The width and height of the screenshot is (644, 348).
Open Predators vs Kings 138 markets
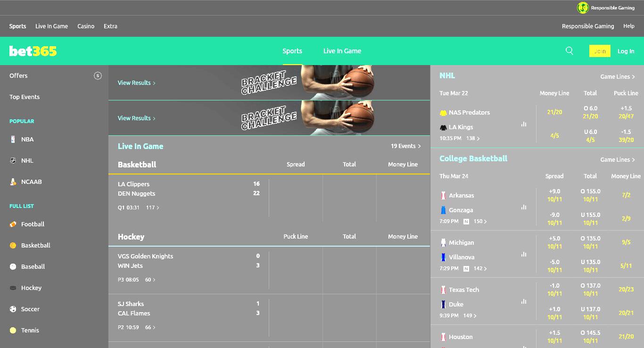click(x=473, y=139)
